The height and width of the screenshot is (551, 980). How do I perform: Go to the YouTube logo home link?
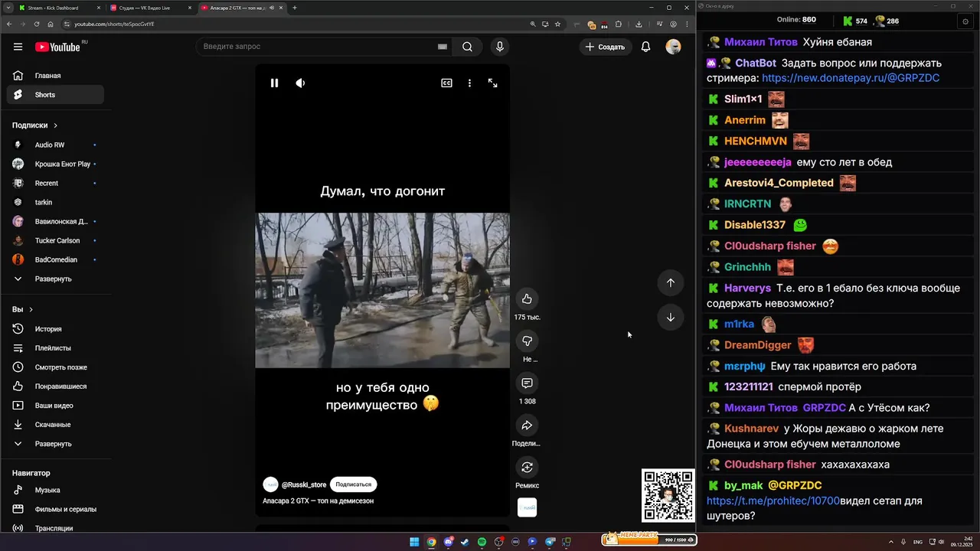coord(58,47)
